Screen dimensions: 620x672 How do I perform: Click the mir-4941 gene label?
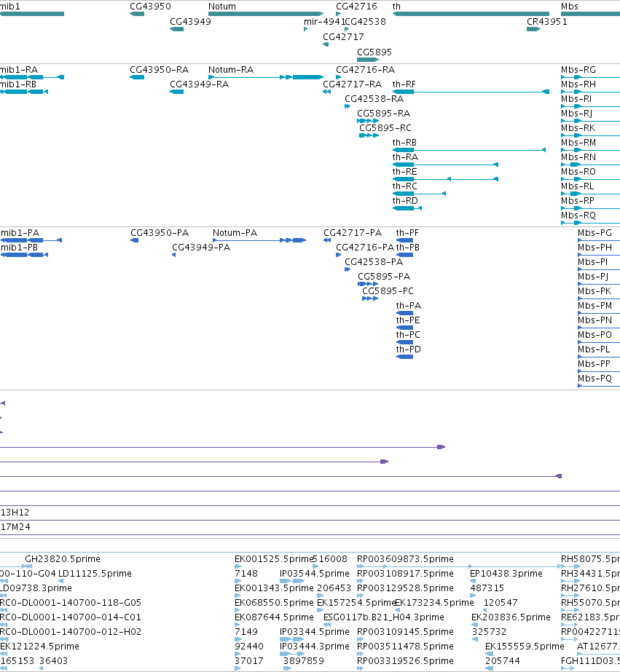pyautogui.click(x=324, y=22)
